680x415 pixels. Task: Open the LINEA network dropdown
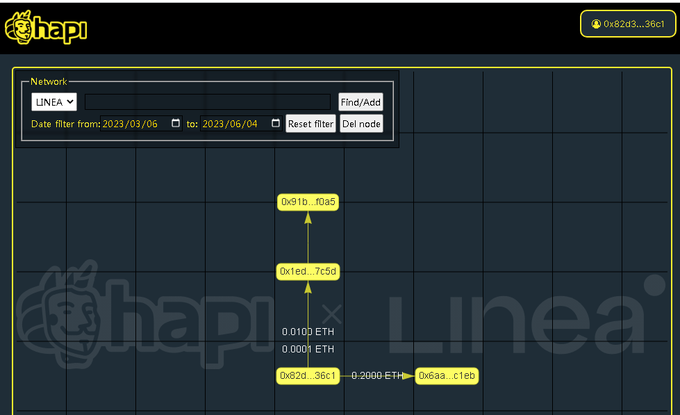[x=54, y=102]
